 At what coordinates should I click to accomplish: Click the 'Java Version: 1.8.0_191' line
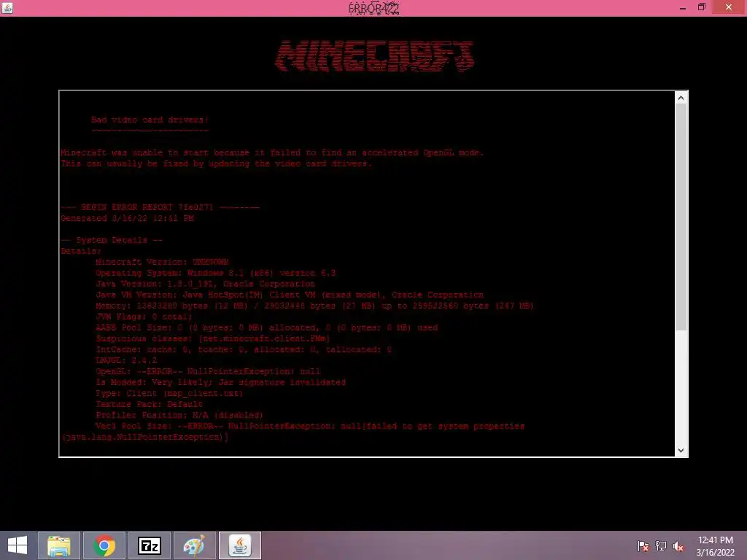pyautogui.click(x=205, y=284)
